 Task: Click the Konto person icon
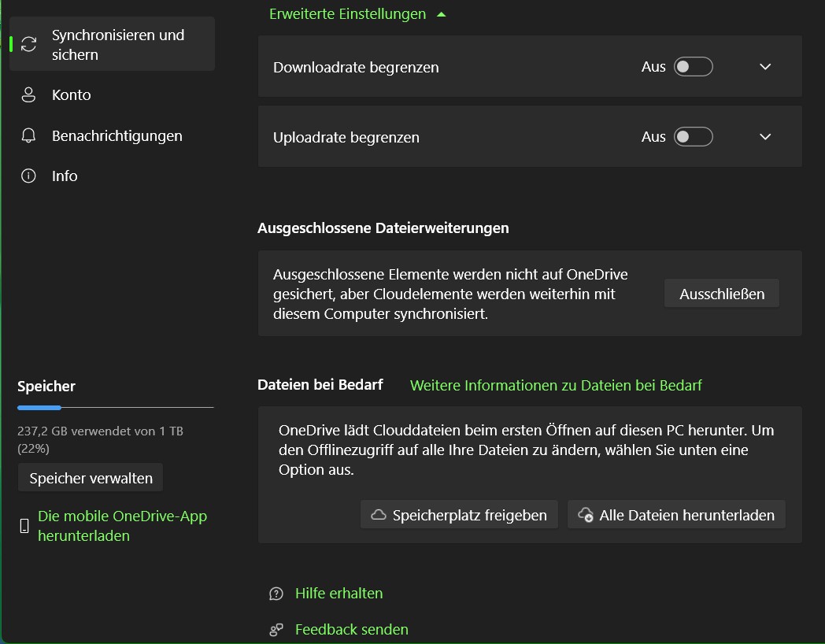[29, 94]
